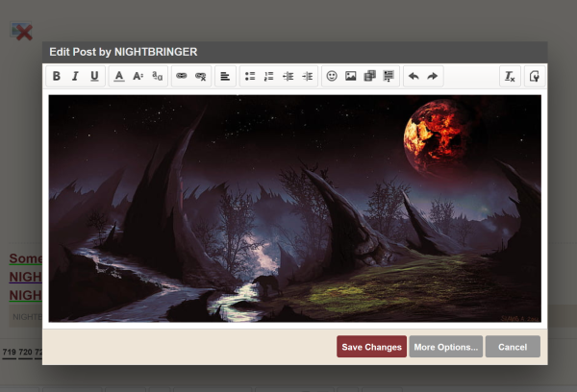577x392 pixels.
Task: Open More Options for the post
Action: pos(445,347)
